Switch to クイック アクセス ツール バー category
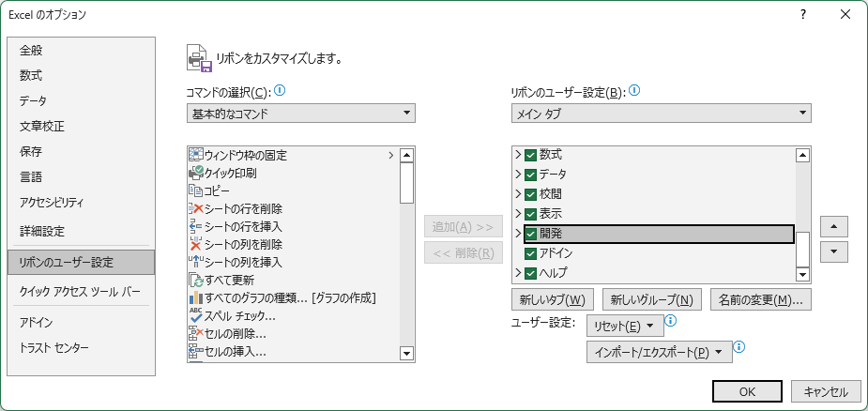868x411 pixels. point(80,291)
